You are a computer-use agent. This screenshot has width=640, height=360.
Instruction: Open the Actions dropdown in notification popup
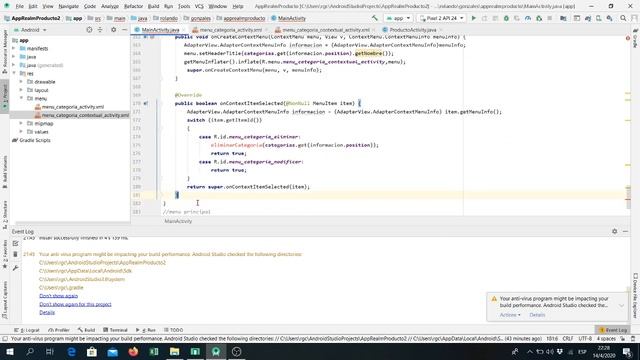coord(510,315)
